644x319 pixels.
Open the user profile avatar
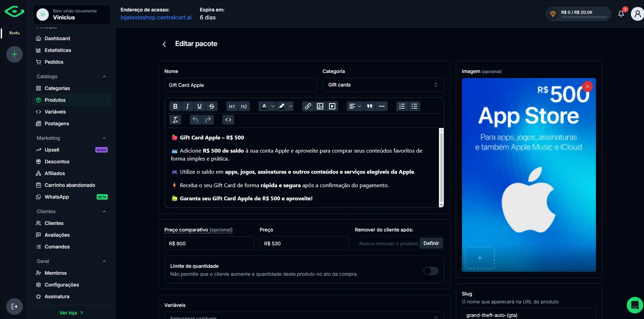[x=637, y=14]
